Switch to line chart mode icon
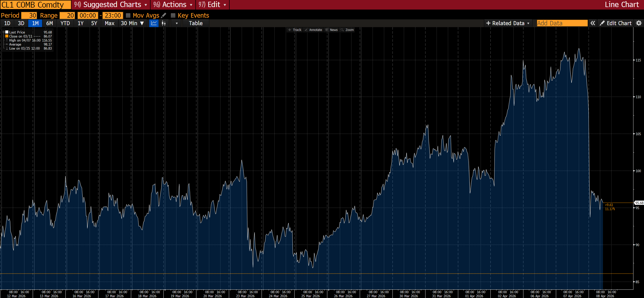The width and height of the screenshot is (644, 298). [154, 23]
